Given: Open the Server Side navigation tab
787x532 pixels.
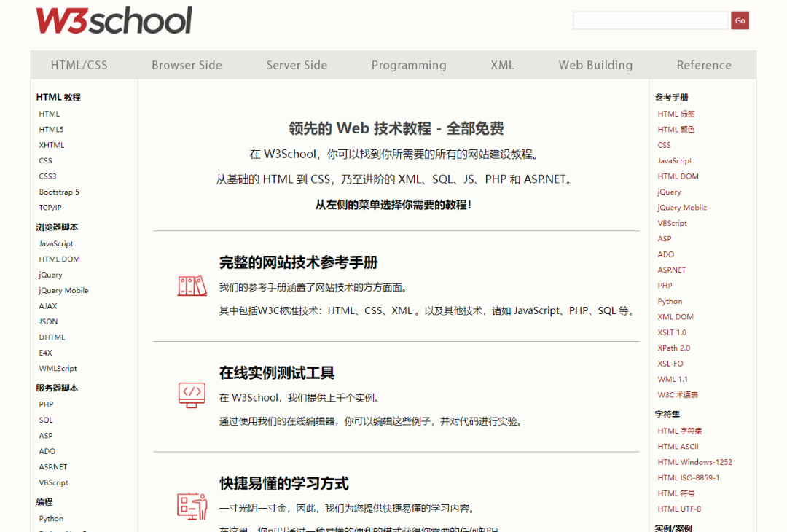Looking at the screenshot, I should click(x=297, y=65).
